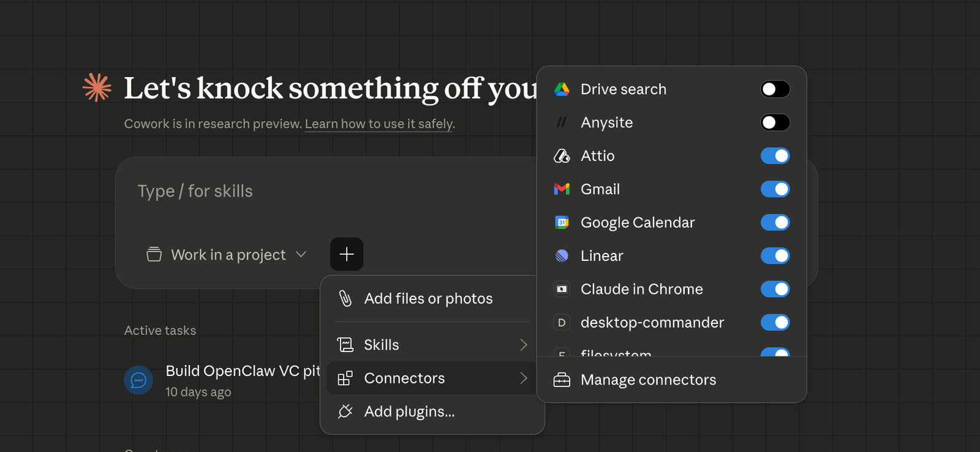Expand the Skills submenu
The width and height of the screenshot is (980, 452).
click(x=432, y=345)
